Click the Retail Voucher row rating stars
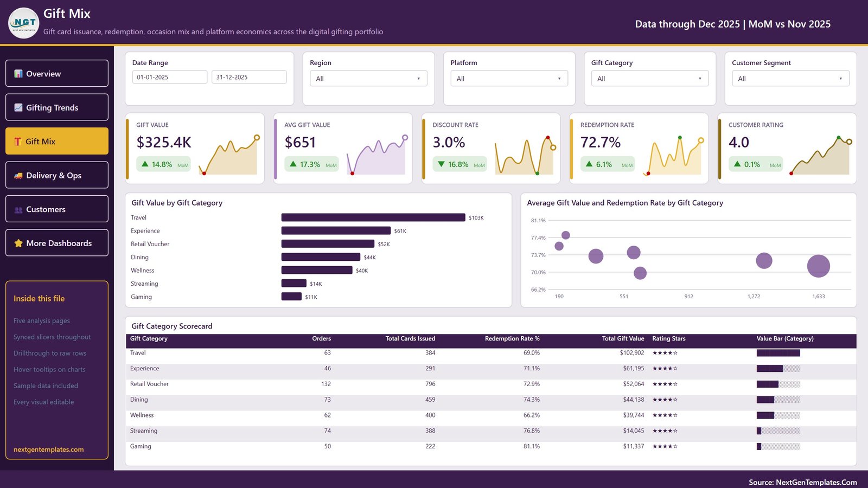 pyautogui.click(x=665, y=384)
